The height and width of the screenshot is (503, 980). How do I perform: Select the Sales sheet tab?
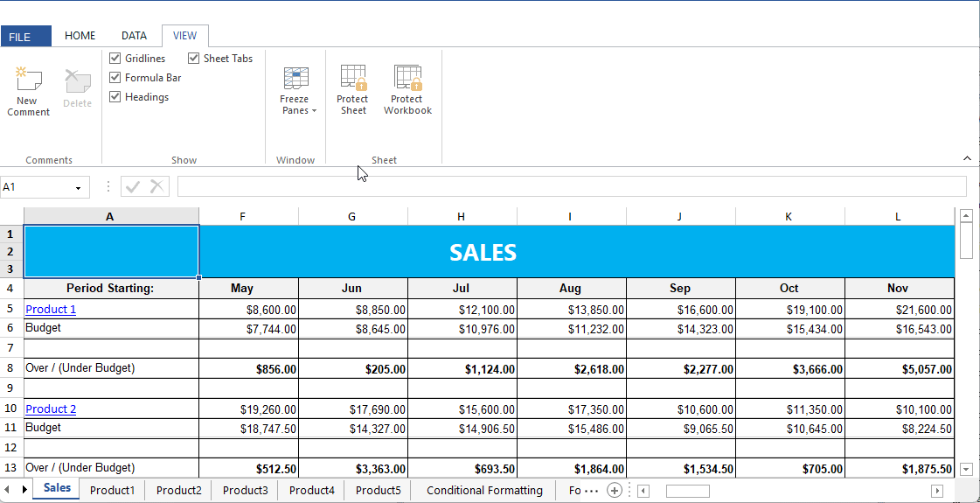57,488
